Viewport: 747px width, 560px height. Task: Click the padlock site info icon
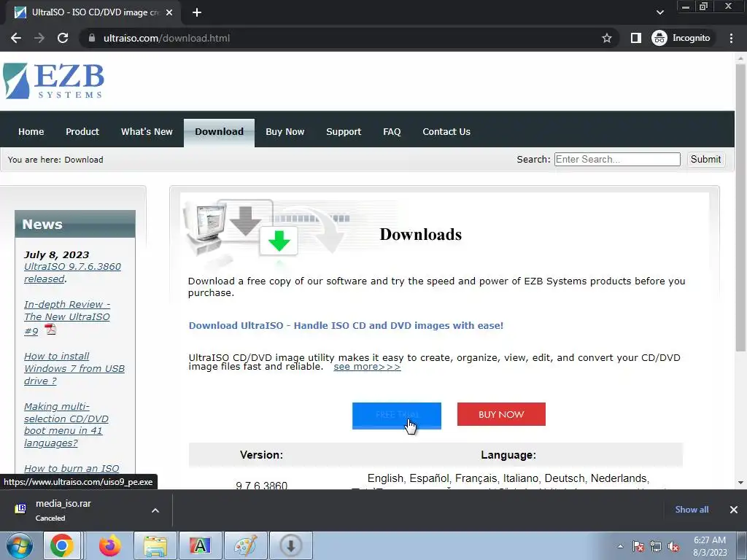tap(92, 38)
